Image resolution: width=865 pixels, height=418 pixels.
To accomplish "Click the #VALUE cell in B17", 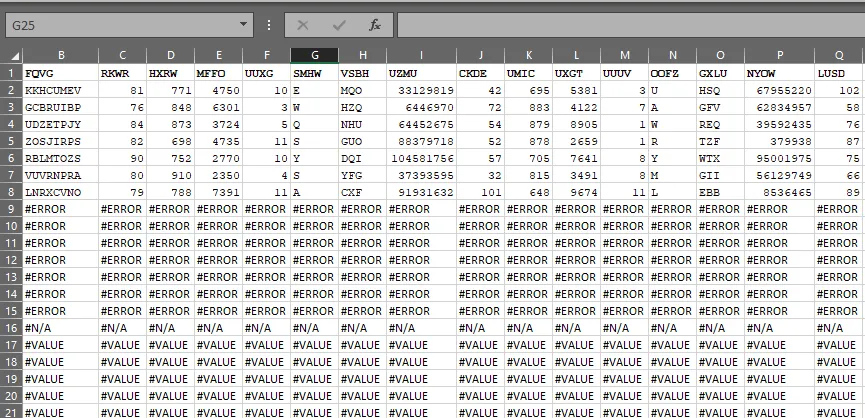I will [x=61, y=345].
